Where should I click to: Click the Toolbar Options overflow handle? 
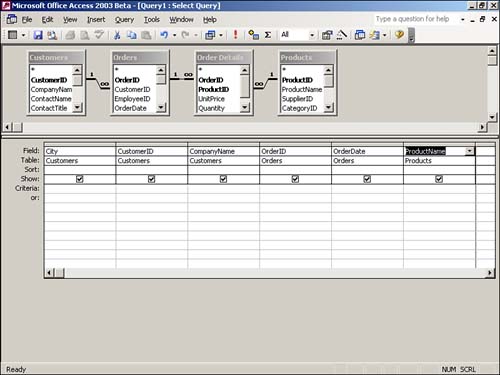click(411, 35)
